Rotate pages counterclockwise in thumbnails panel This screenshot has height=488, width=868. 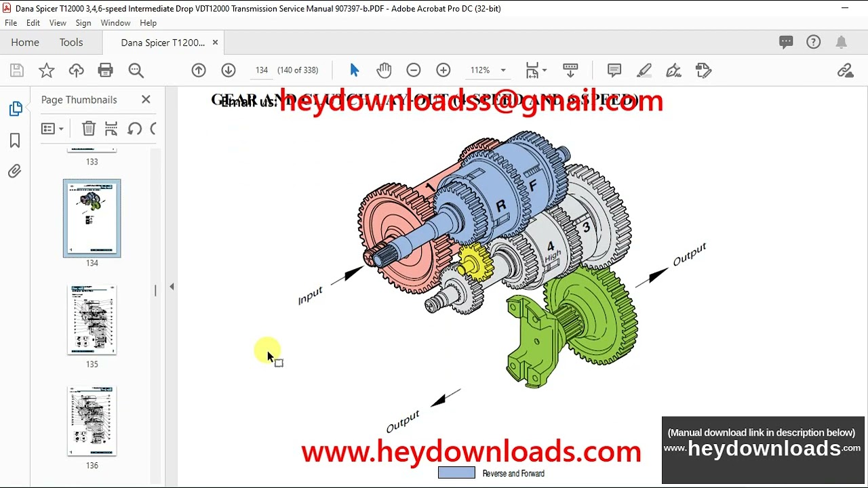tap(134, 129)
